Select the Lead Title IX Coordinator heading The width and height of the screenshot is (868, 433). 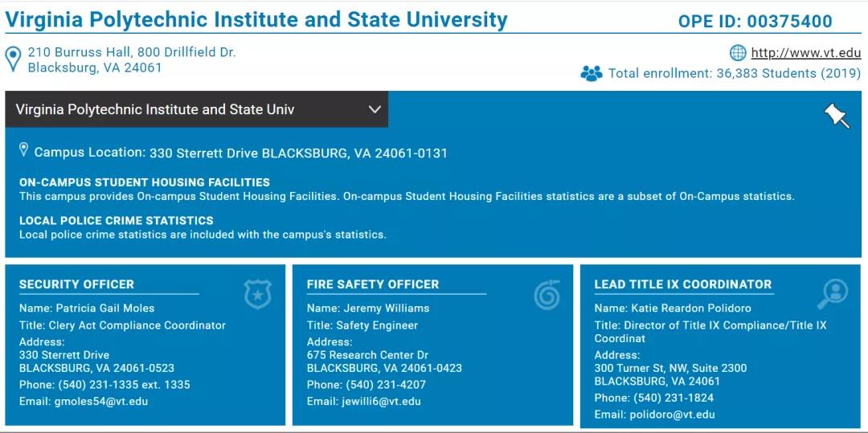pos(683,284)
